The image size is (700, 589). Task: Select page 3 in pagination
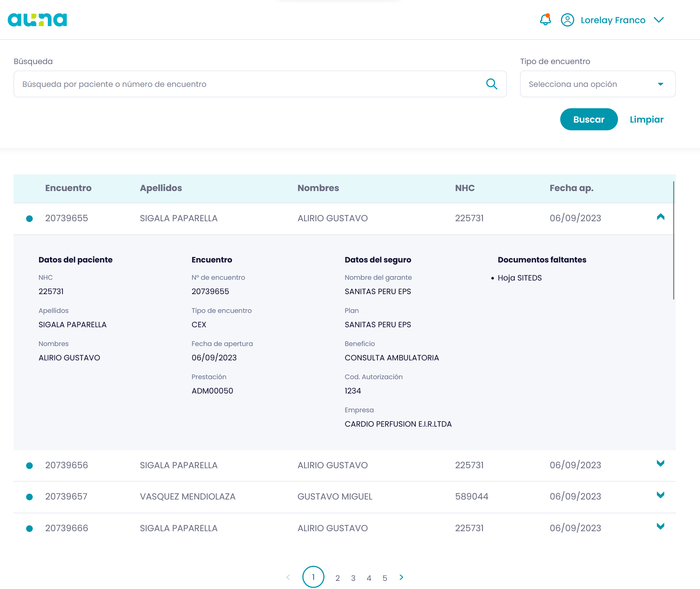(x=353, y=578)
